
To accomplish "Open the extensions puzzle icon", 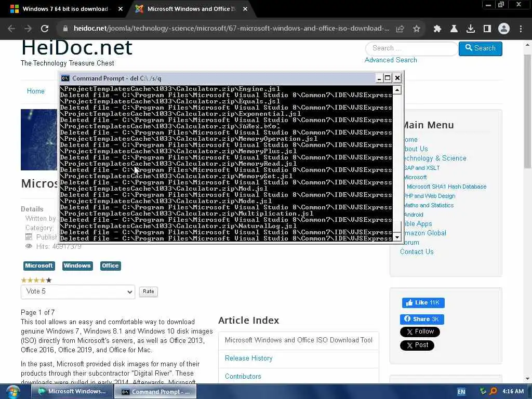I will click(437, 29).
